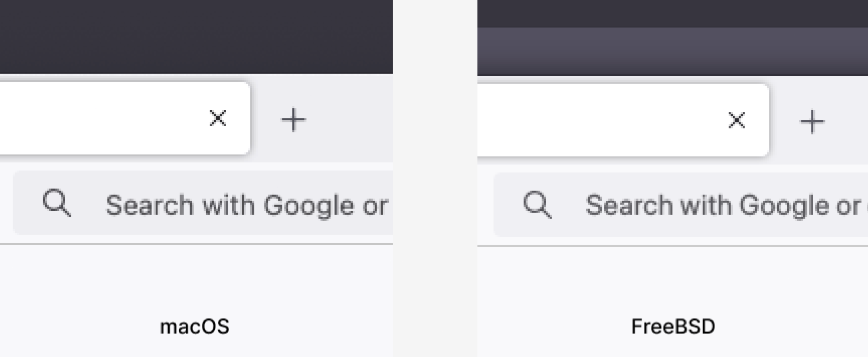Open a new tab with the FreeBSD plus icon
868x357 pixels.
812,121
